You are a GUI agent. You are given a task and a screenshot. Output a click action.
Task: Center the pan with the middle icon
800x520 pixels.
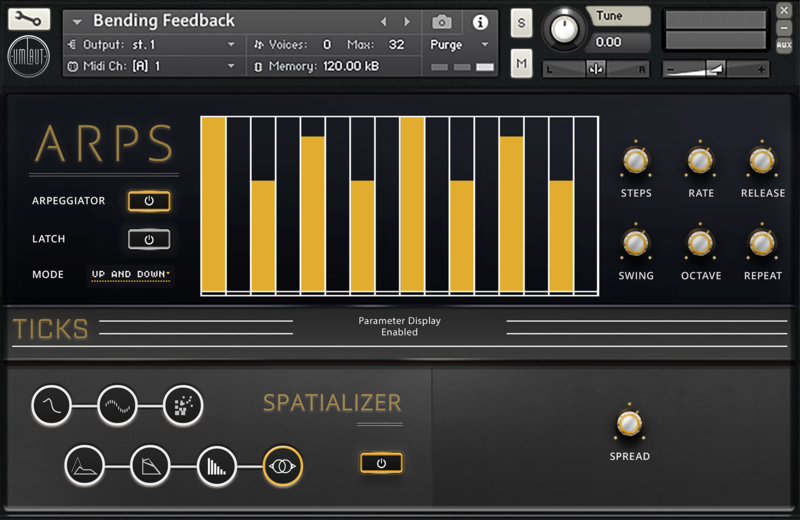595,68
